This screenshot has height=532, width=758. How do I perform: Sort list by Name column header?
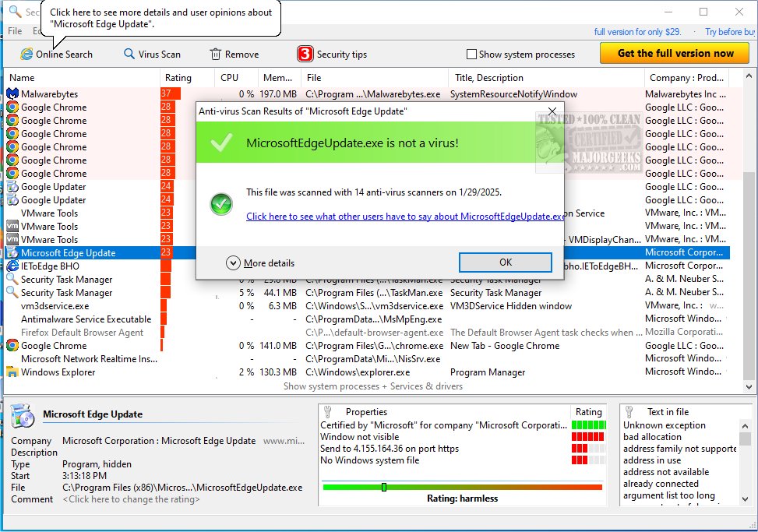tap(82, 78)
